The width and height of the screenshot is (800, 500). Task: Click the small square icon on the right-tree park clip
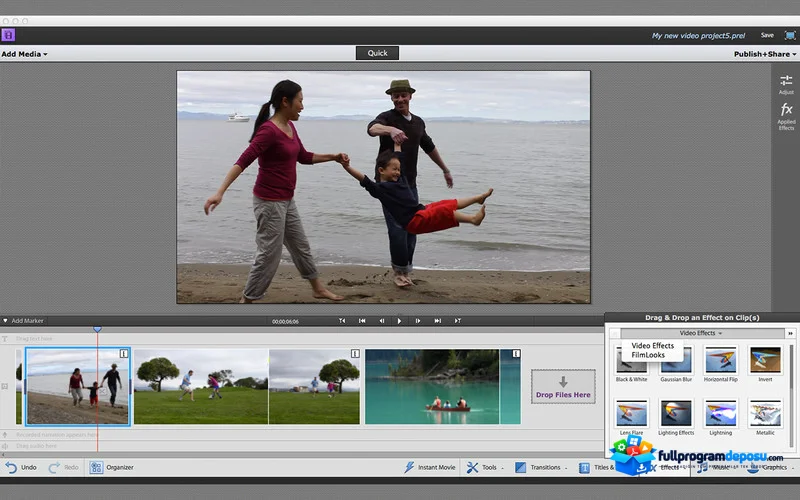[x=355, y=354]
